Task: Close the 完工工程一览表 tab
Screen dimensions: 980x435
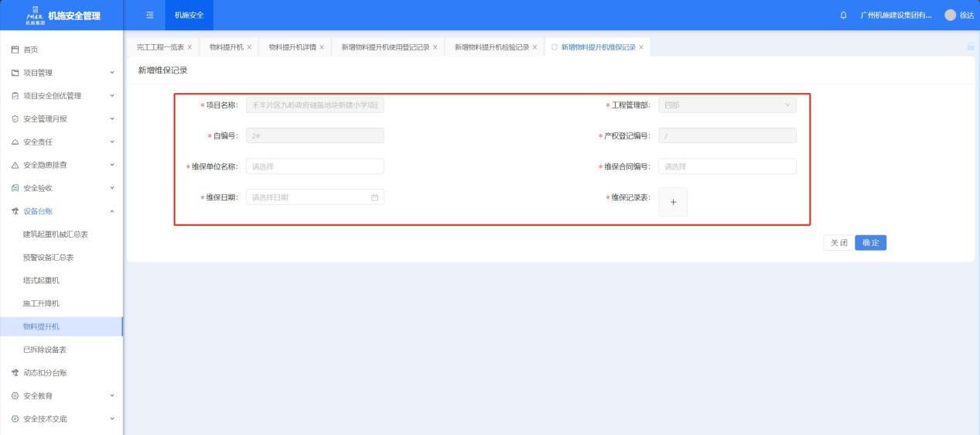Action: coord(190,47)
